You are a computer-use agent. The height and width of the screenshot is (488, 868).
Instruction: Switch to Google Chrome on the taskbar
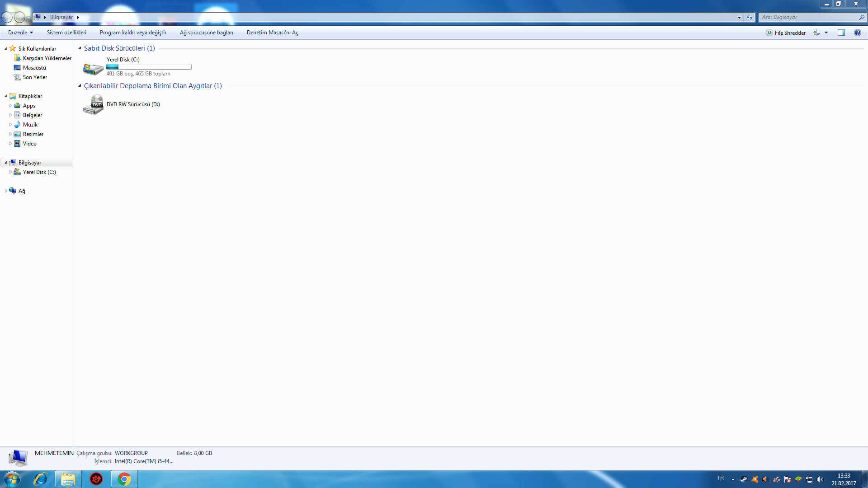click(124, 479)
